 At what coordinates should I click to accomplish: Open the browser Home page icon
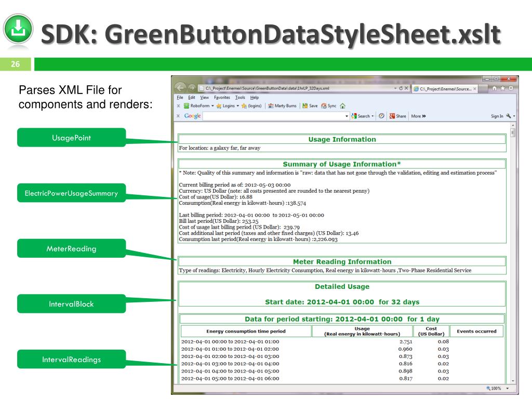point(495,88)
